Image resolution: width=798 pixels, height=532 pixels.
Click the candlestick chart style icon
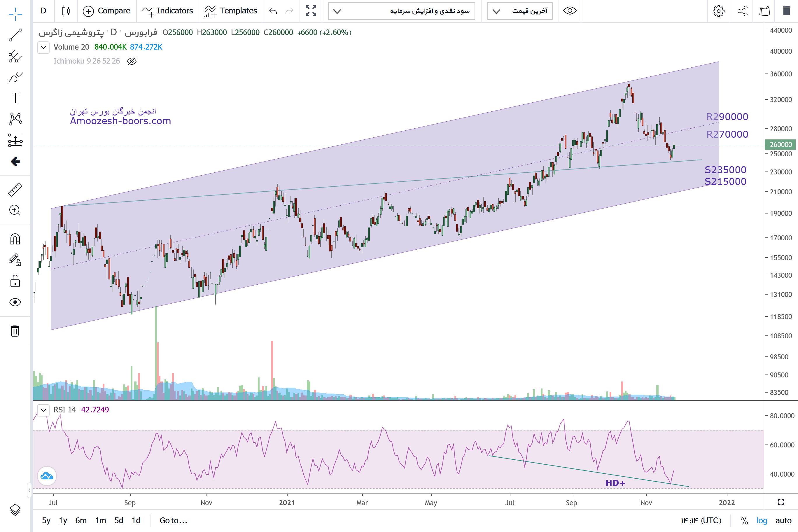[66, 11]
